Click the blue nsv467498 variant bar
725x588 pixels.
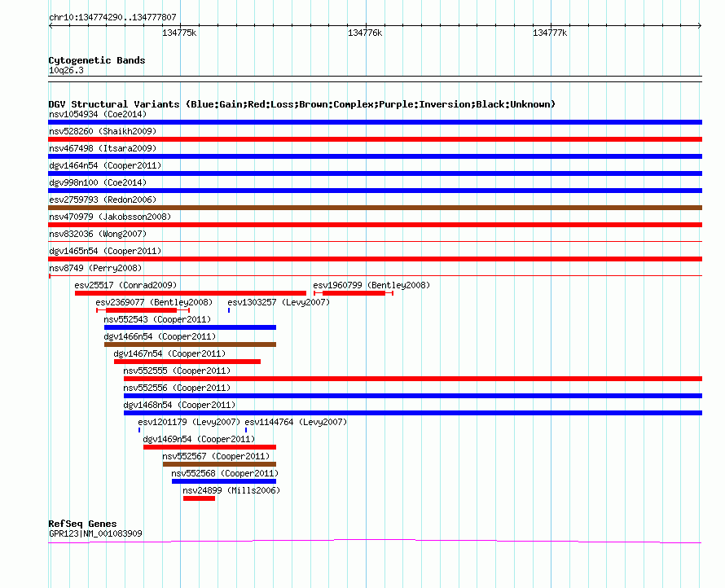click(375, 156)
